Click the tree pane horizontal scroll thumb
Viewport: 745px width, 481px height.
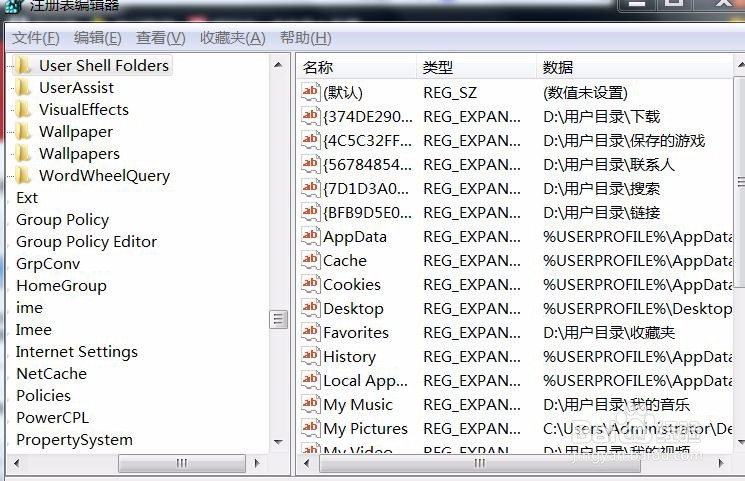pos(181,463)
